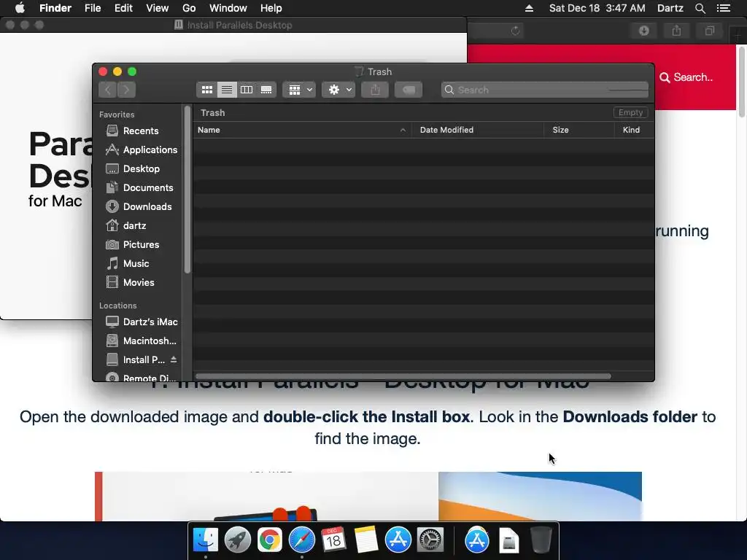The image size is (747, 560).
Task: Select Install P... volume in sidebar
Action: click(x=135, y=360)
